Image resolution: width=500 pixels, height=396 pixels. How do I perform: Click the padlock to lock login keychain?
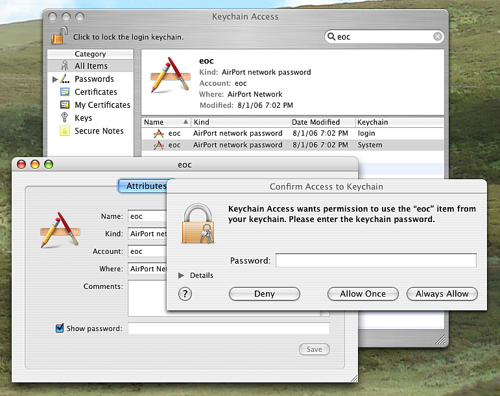tap(59, 36)
